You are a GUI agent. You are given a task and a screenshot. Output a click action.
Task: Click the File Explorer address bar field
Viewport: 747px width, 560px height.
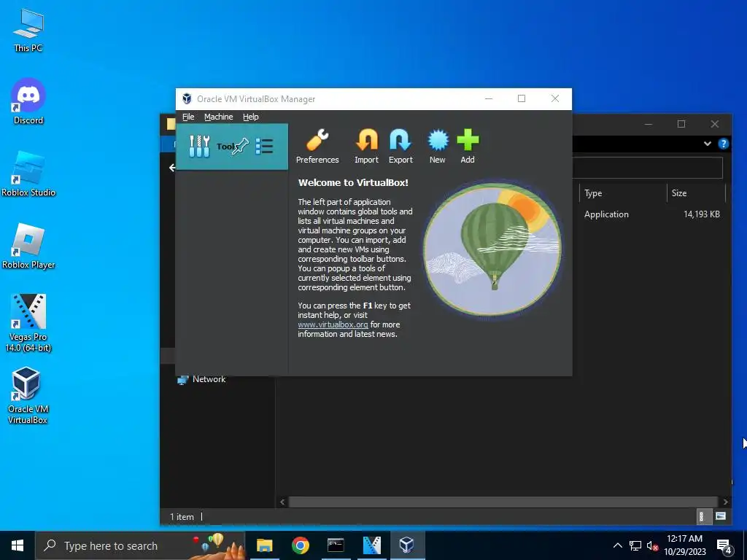pos(648,168)
